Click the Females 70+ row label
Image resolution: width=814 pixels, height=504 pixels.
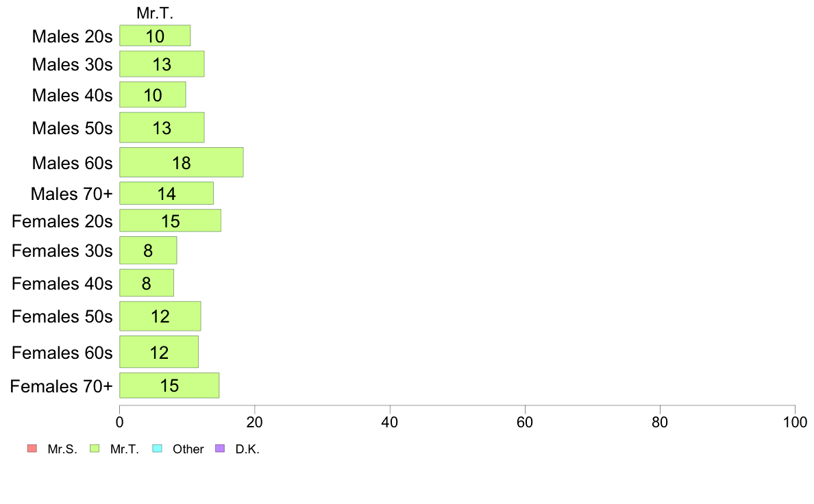point(61,386)
